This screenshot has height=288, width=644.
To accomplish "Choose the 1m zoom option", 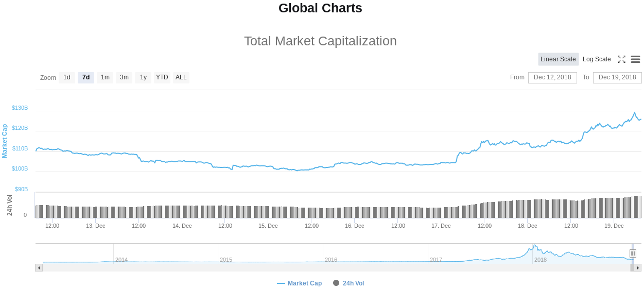I will coord(105,78).
